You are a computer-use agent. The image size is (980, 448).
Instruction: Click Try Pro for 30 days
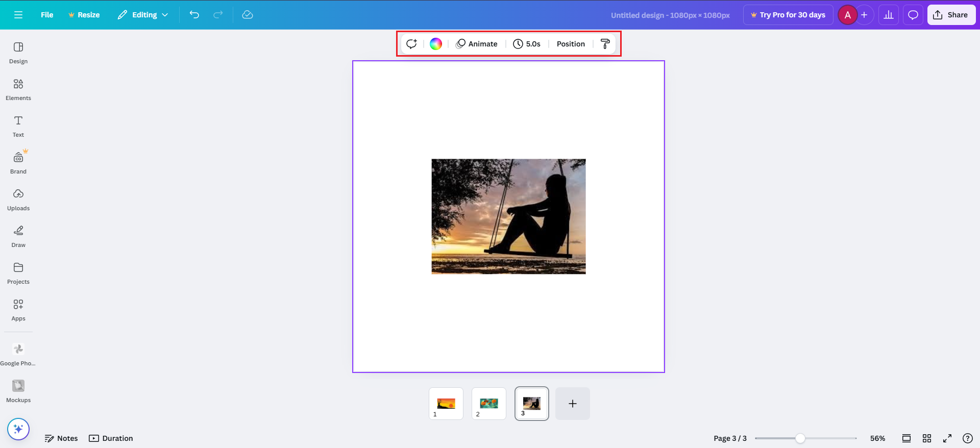788,15
